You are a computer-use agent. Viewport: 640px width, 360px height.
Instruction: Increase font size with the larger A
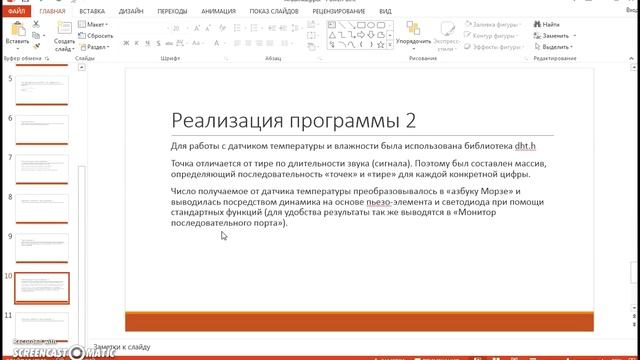197,28
